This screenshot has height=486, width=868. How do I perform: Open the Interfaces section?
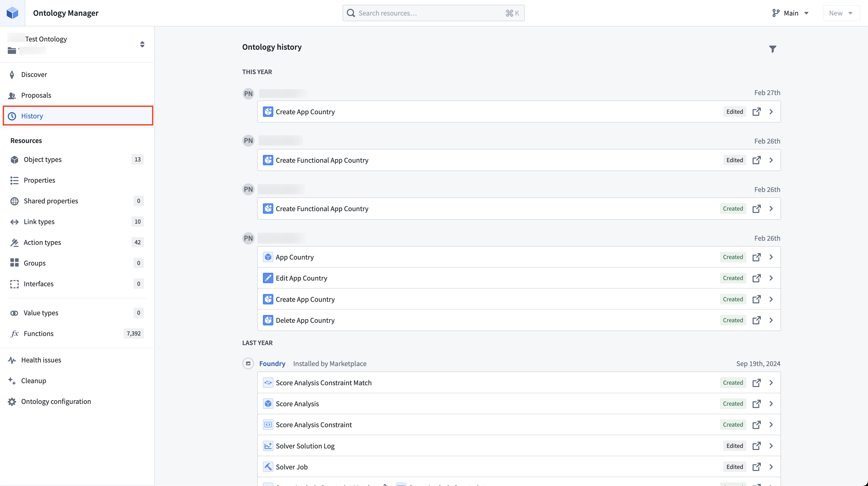77,284
